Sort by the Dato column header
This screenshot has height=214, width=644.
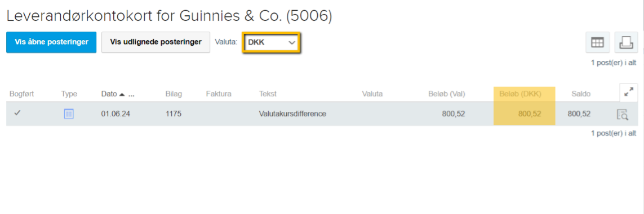(109, 94)
